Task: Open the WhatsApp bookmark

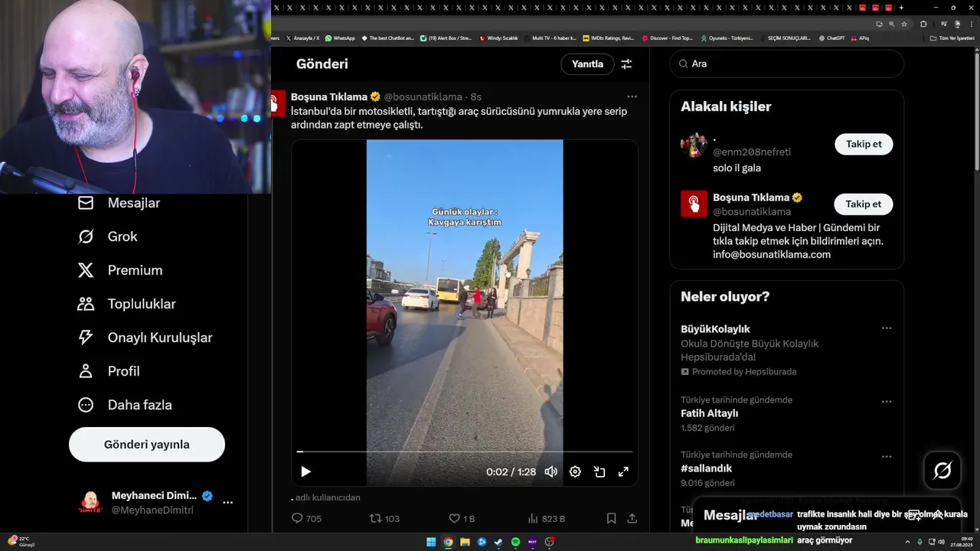Action: click(x=340, y=38)
